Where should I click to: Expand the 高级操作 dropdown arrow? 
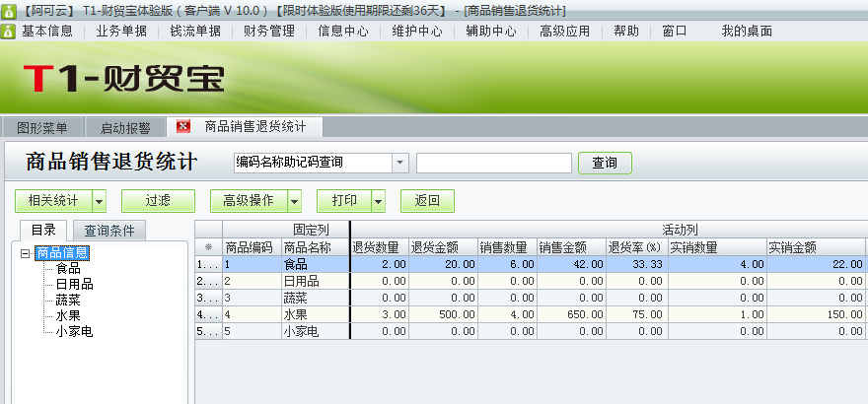(x=295, y=201)
